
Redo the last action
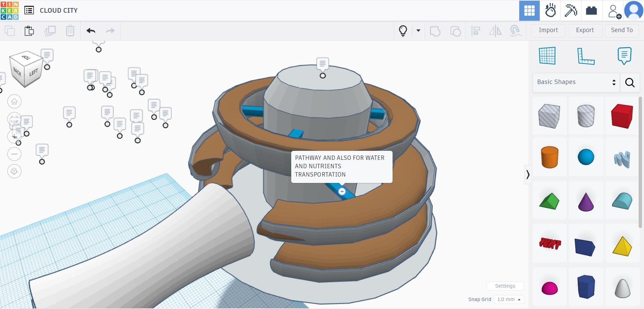point(110,31)
